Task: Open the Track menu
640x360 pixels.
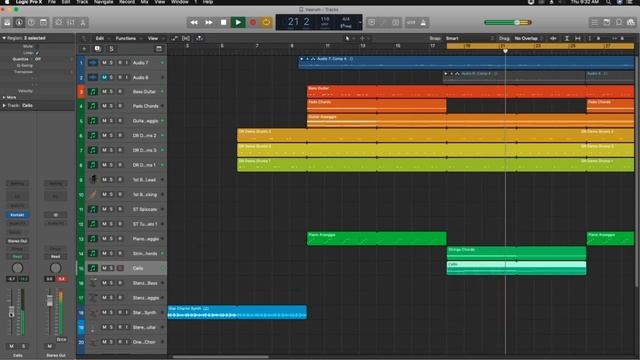Action: (82, 2)
